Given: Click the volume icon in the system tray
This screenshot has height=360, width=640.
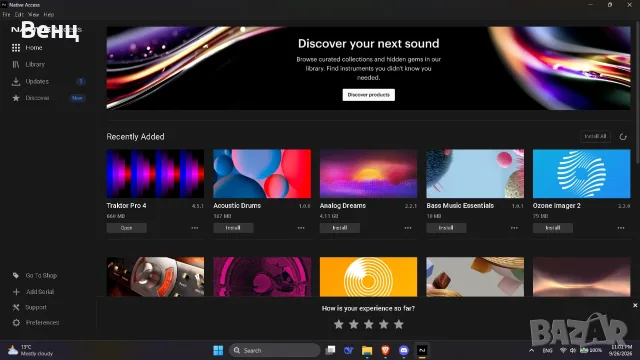Looking at the screenshot, I should click(573, 351).
